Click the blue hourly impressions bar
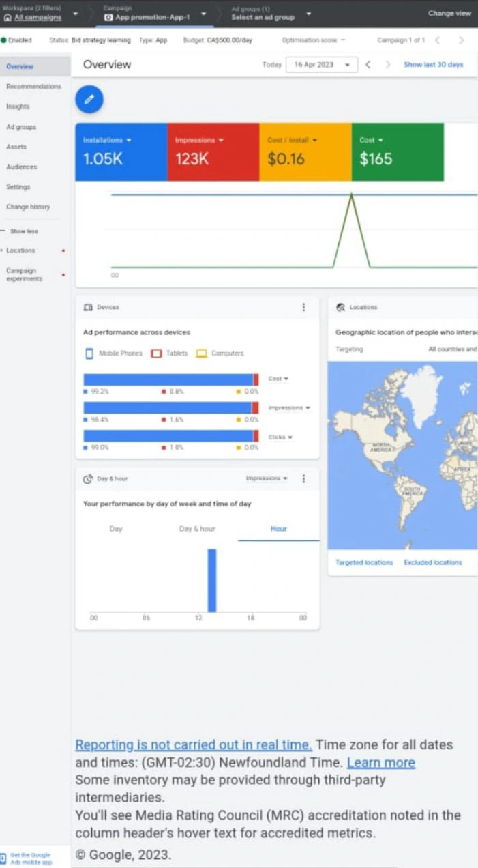 click(212, 581)
